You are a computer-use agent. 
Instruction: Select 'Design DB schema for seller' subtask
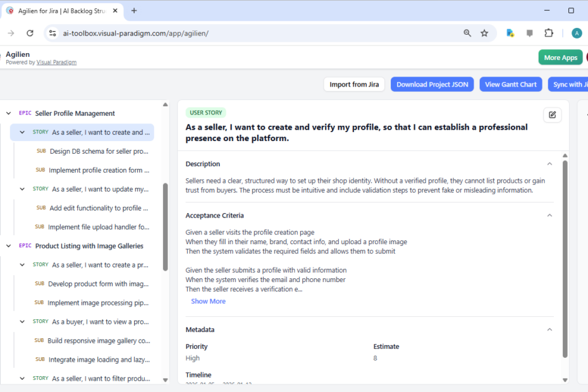pos(99,151)
